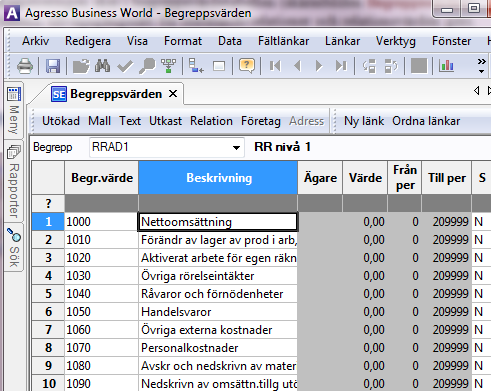Click the Övriga externa kostnader cell

point(218,330)
